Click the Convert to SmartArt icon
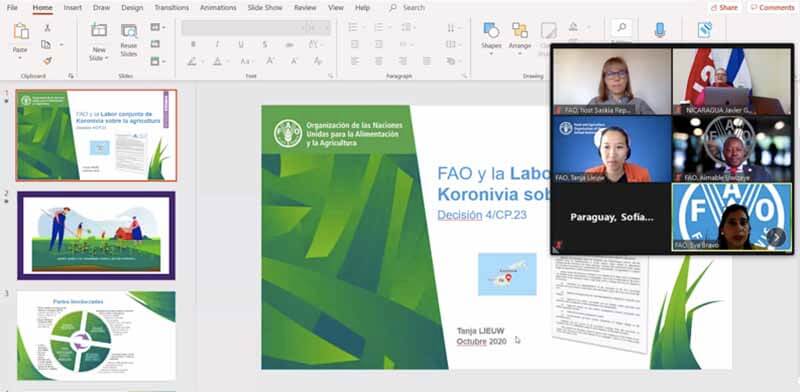The height and width of the screenshot is (392, 800). pos(451,61)
